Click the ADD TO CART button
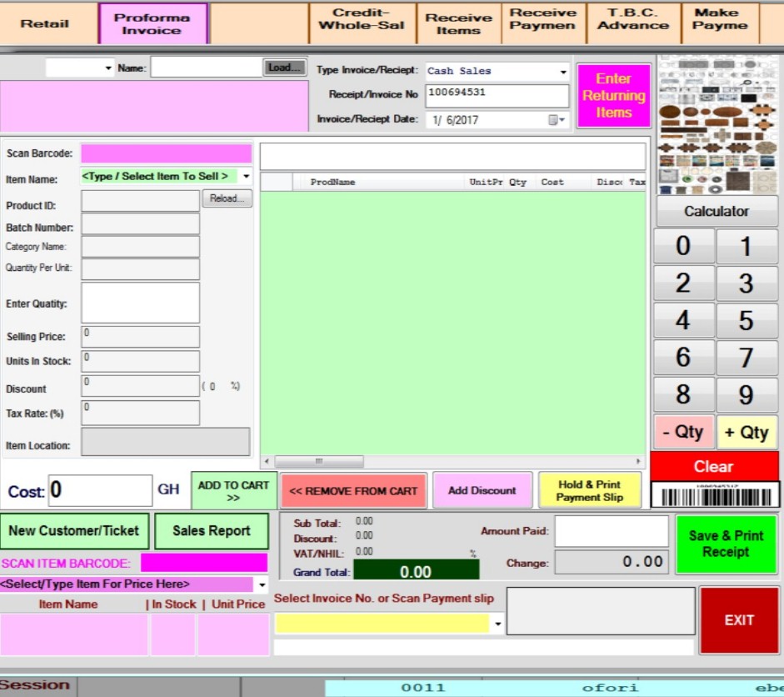784x697 pixels. pyautogui.click(x=233, y=491)
